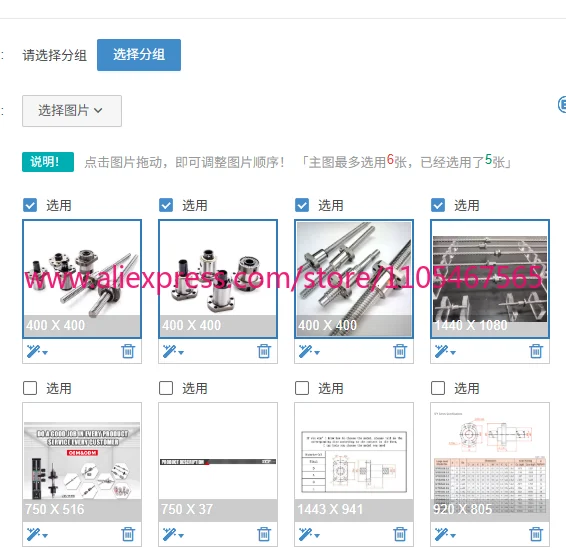Select the second 400 X 400 product thumbnail
This screenshot has width=566, height=553.
coord(218,279)
